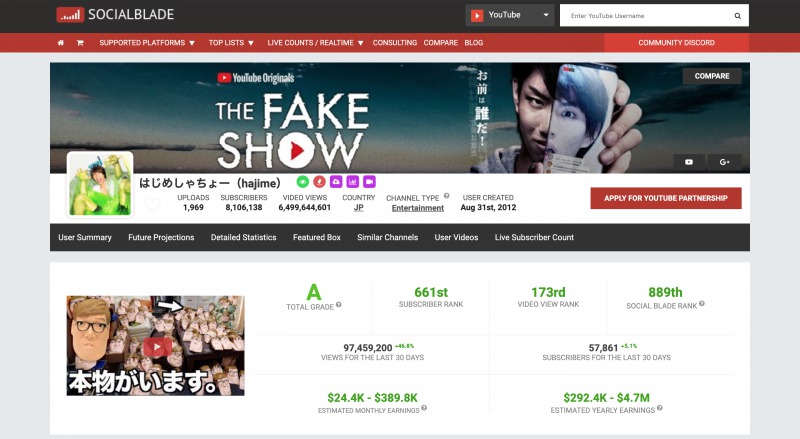Switch to Featured Box tab
The image size is (800, 439).
(x=317, y=237)
